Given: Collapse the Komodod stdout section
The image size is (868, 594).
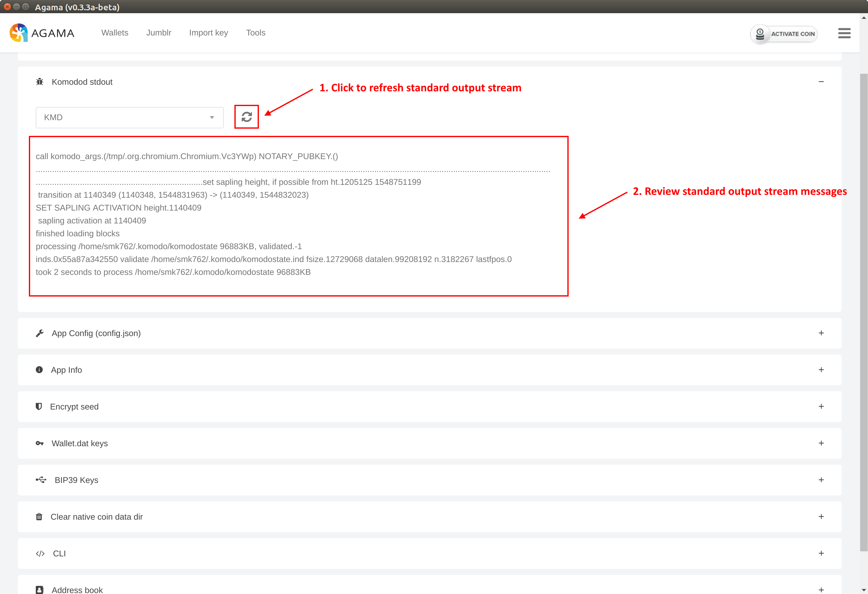Looking at the screenshot, I should click(821, 82).
